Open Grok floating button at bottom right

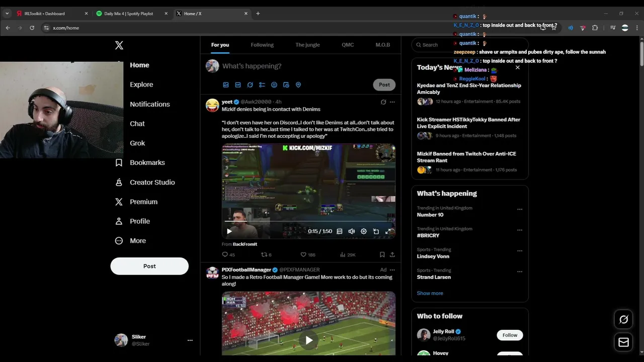coord(624,319)
